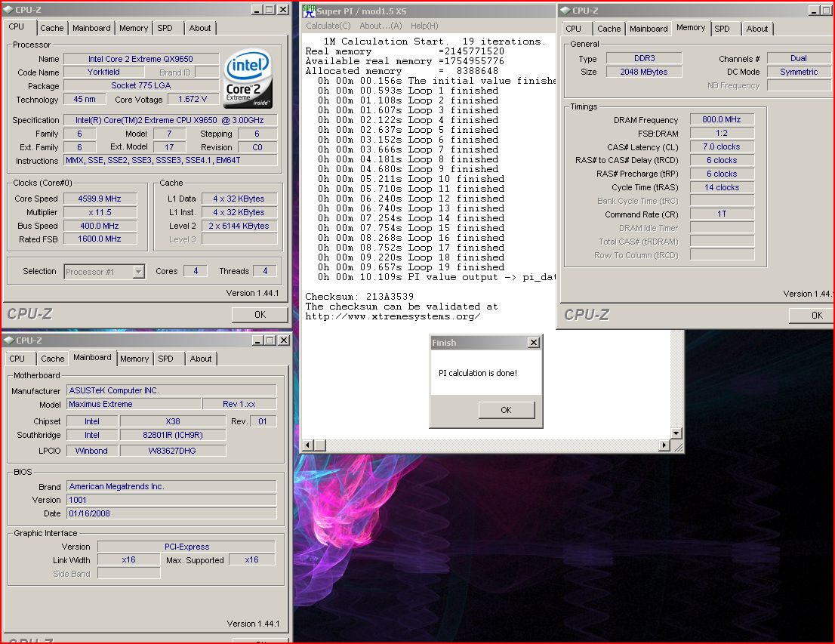Switch to CPU tab in Mainboard CPU-Z window
This screenshot has width=835, height=644.
17,359
